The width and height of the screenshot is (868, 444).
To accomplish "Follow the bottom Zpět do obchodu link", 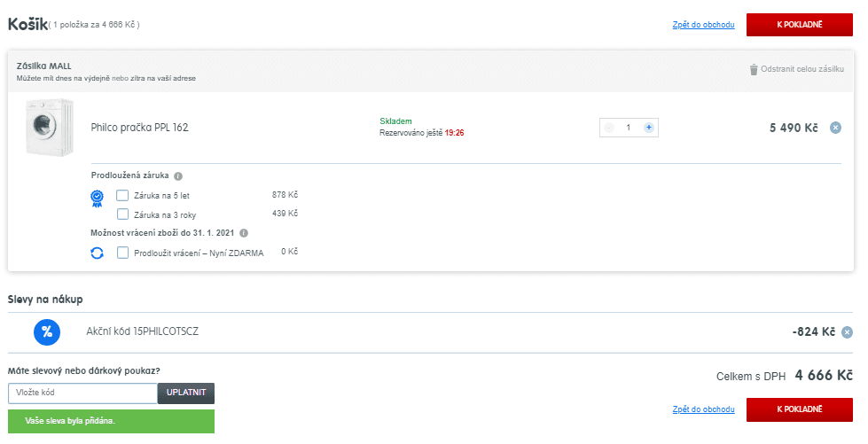I will [704, 409].
